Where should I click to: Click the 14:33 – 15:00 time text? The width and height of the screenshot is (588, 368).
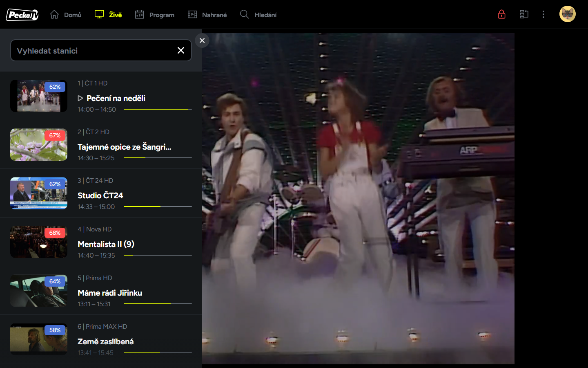[96, 206]
